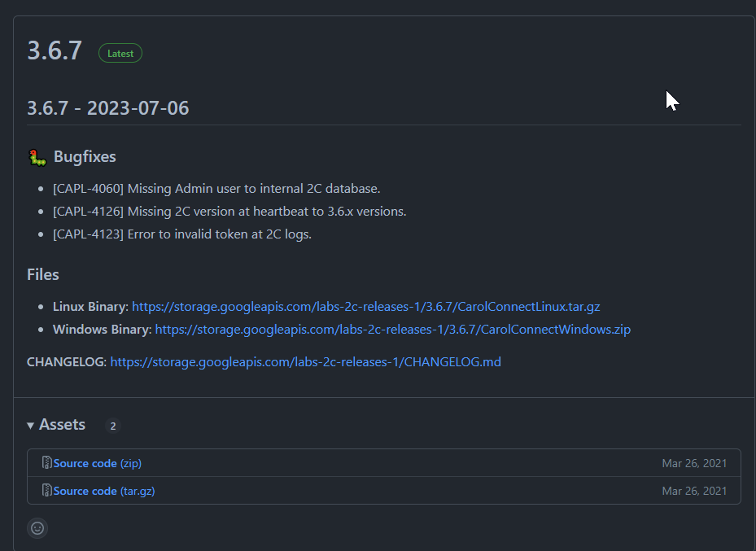This screenshot has width=756, height=551.
Task: Open the CarolConnectWindows.zip download link
Action: pyautogui.click(x=392, y=330)
